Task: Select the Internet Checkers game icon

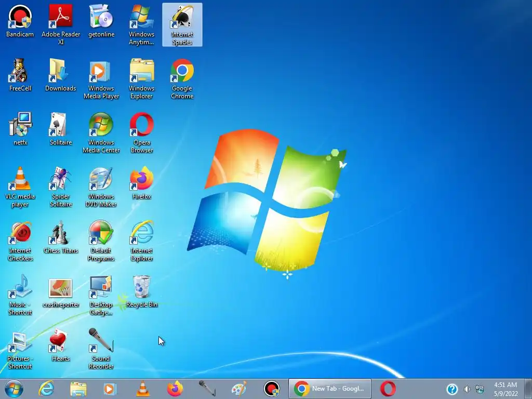Action: (20, 241)
